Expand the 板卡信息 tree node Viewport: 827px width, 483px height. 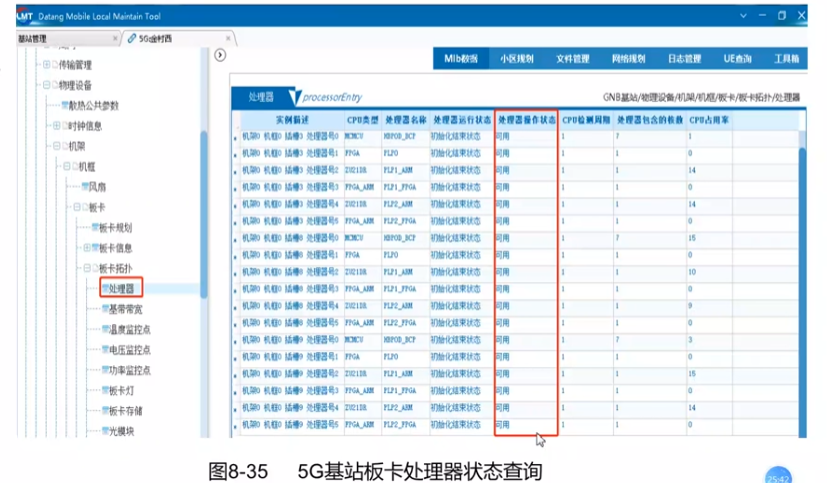(x=87, y=248)
